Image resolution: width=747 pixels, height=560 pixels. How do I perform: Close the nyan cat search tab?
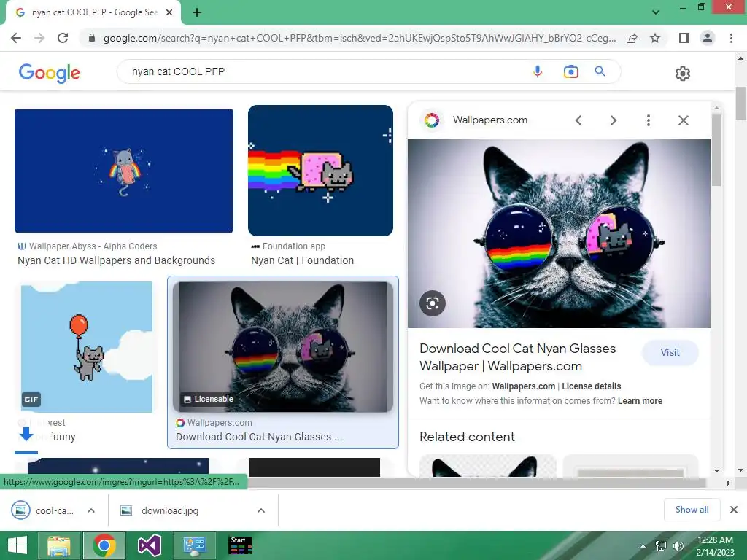tap(169, 12)
